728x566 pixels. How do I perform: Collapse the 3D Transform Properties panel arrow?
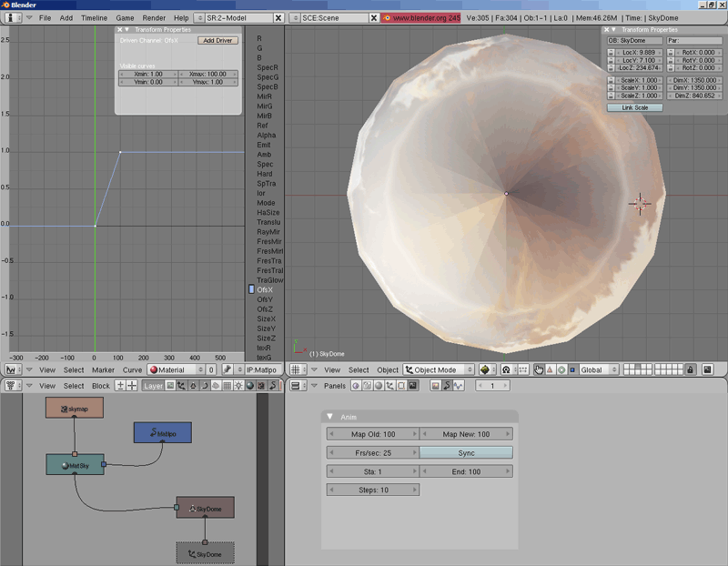coord(613,29)
